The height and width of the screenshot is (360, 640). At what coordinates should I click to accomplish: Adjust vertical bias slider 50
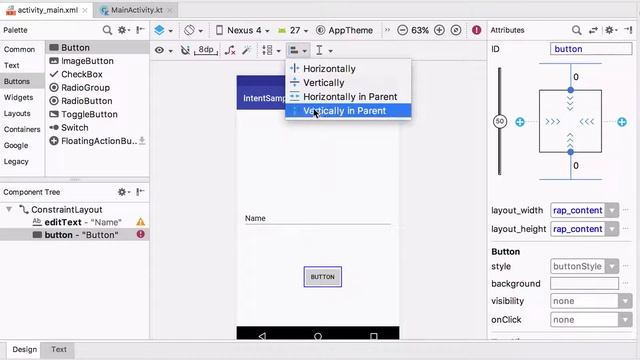pyautogui.click(x=500, y=121)
